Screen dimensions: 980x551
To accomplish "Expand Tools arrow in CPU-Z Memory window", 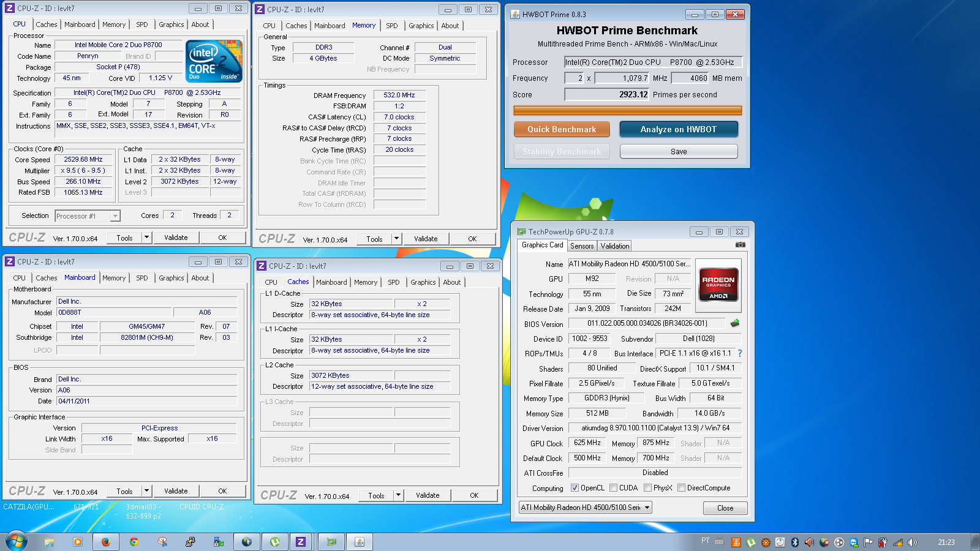I will tap(396, 239).
